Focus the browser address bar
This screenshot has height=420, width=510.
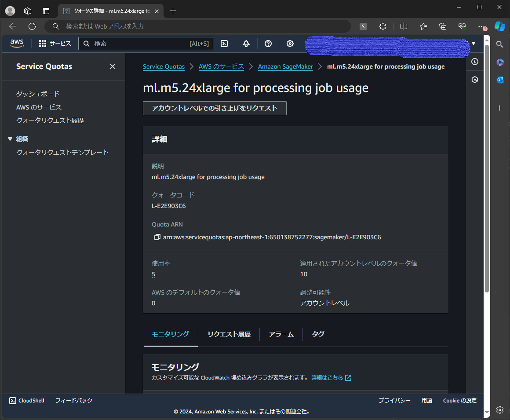(197, 26)
